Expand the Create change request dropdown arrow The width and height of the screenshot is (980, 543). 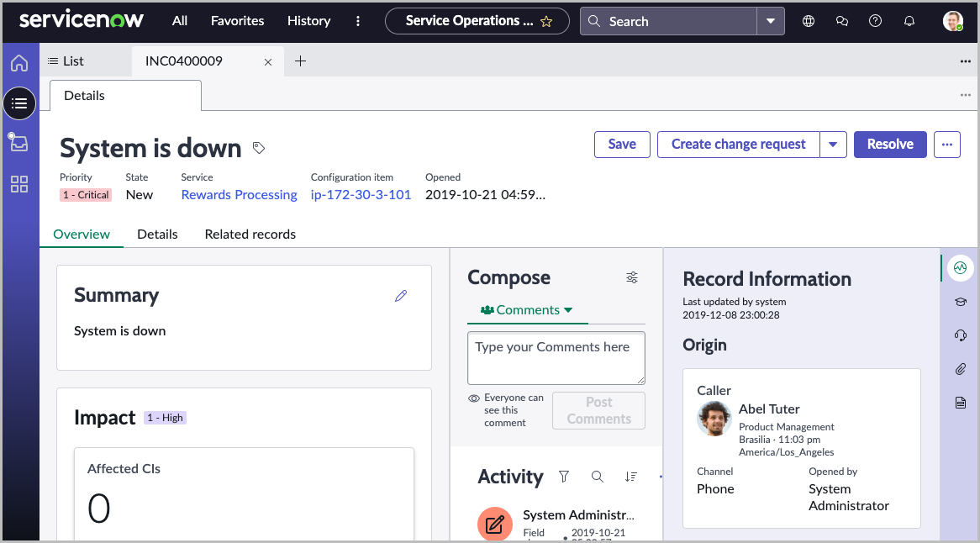tap(833, 144)
